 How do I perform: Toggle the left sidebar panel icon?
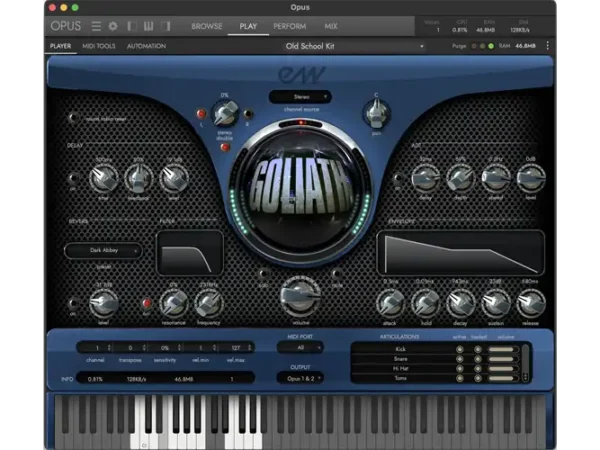[132, 26]
